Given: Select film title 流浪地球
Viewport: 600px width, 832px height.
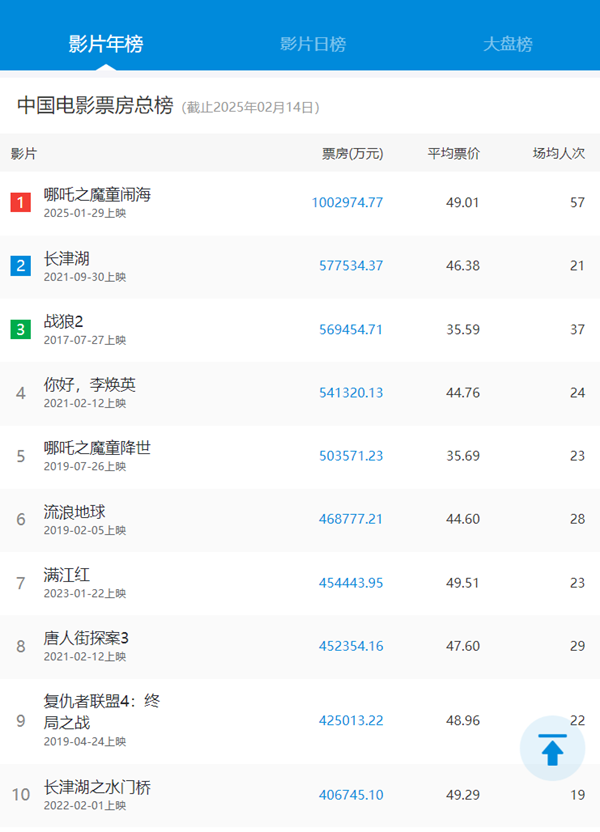Looking at the screenshot, I should (x=74, y=512).
